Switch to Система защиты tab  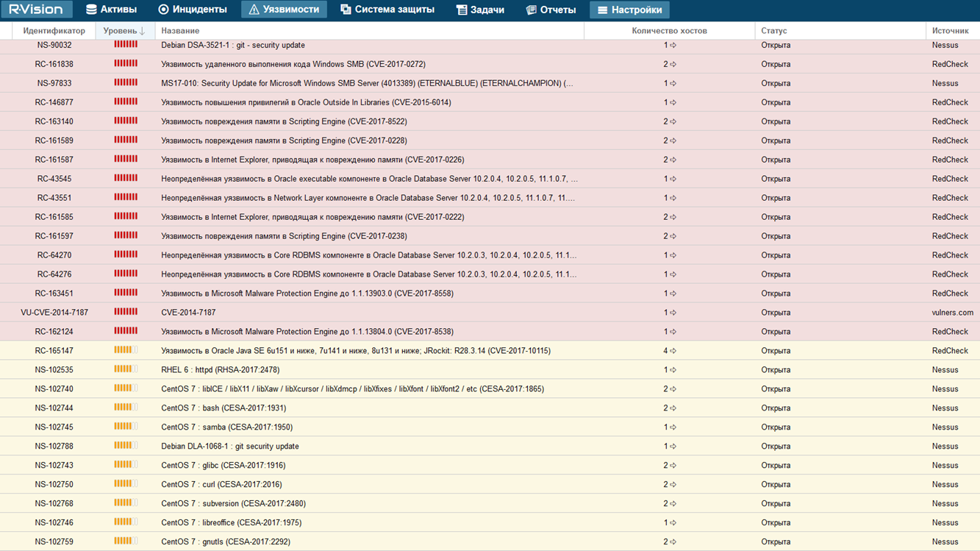point(387,10)
